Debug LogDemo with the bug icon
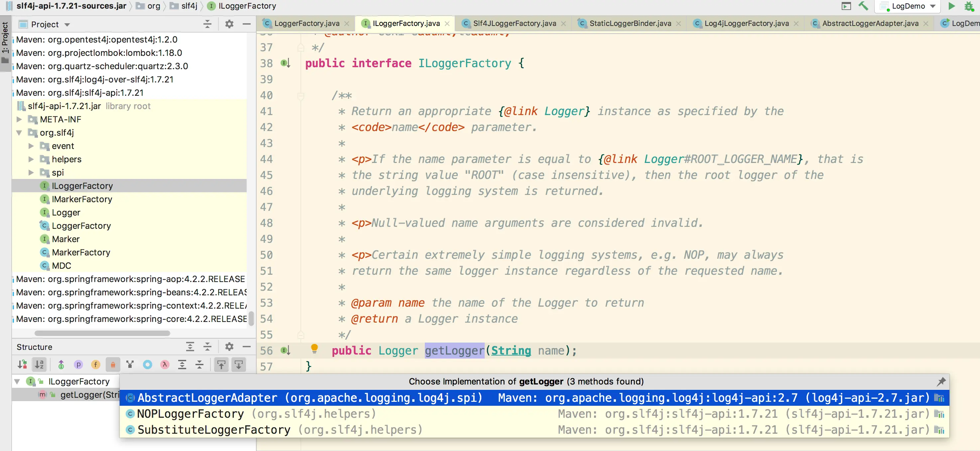 click(x=969, y=6)
